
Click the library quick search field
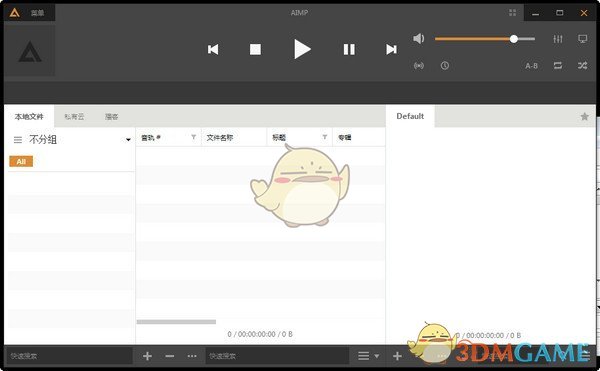pos(70,356)
